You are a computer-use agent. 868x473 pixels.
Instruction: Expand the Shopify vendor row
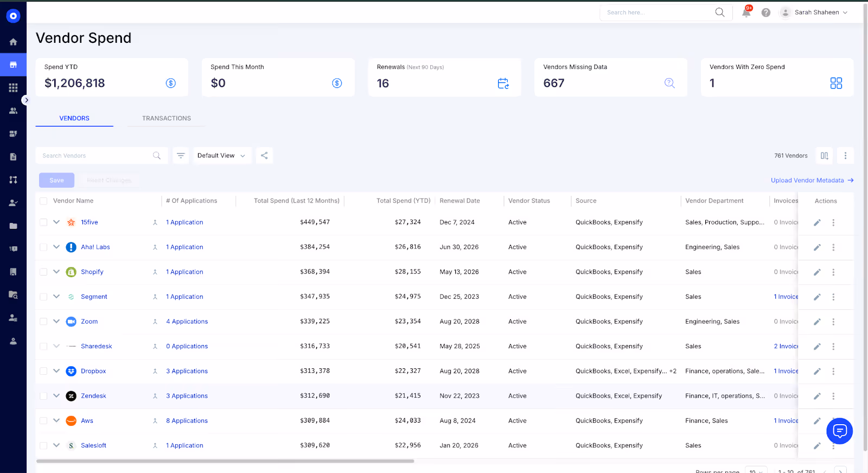[x=56, y=272]
